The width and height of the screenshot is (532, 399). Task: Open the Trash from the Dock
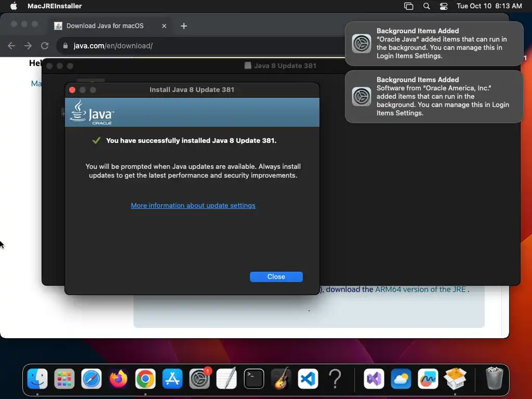[495, 378]
